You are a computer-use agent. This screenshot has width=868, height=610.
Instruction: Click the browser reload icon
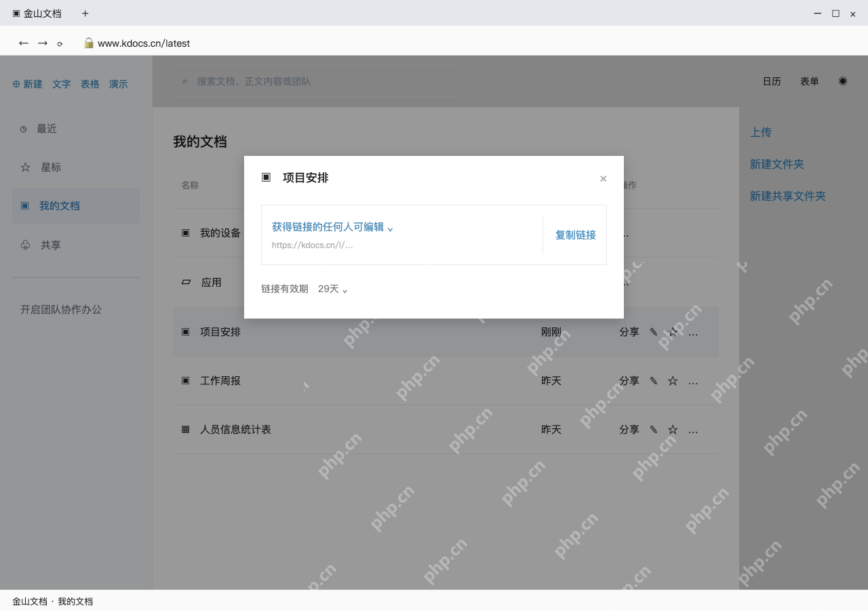[x=60, y=43]
